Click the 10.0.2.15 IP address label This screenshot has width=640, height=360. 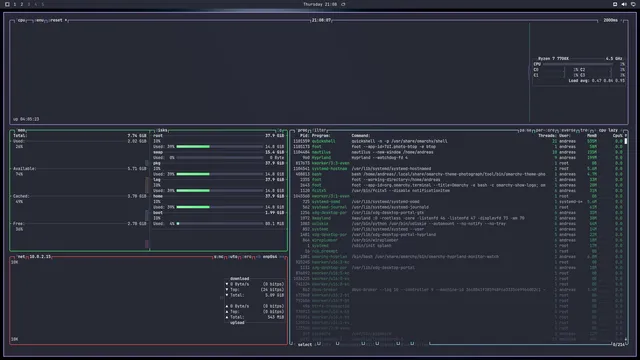[40, 257]
